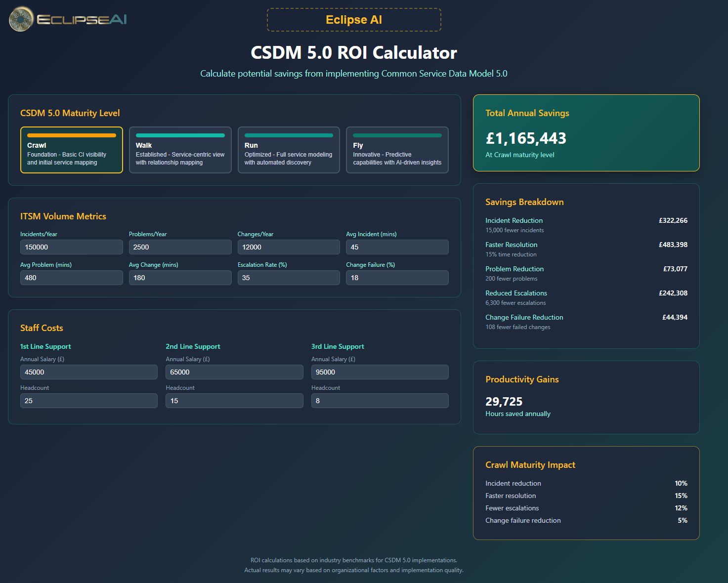Select the Run maturity level
Screen dimensions: 728x583
289,150
